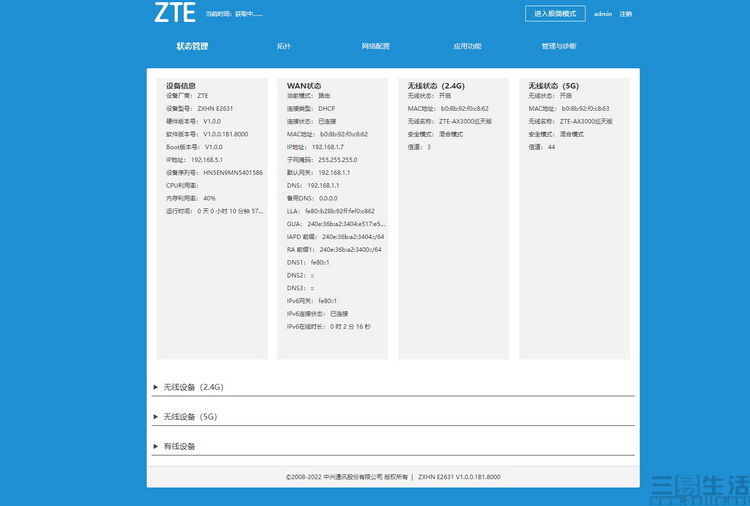Switch to the 拓扑 tab
This screenshot has width=750, height=506.
[284, 46]
